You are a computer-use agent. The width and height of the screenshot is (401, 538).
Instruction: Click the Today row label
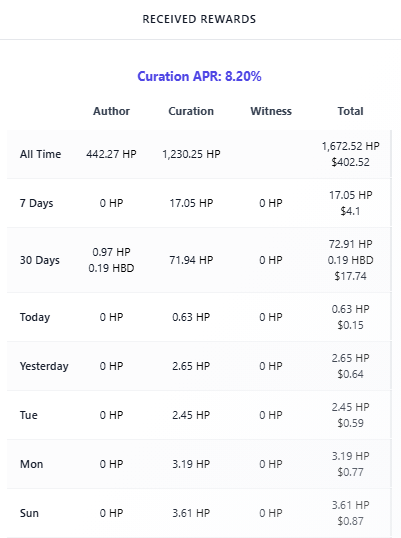[x=35, y=317]
